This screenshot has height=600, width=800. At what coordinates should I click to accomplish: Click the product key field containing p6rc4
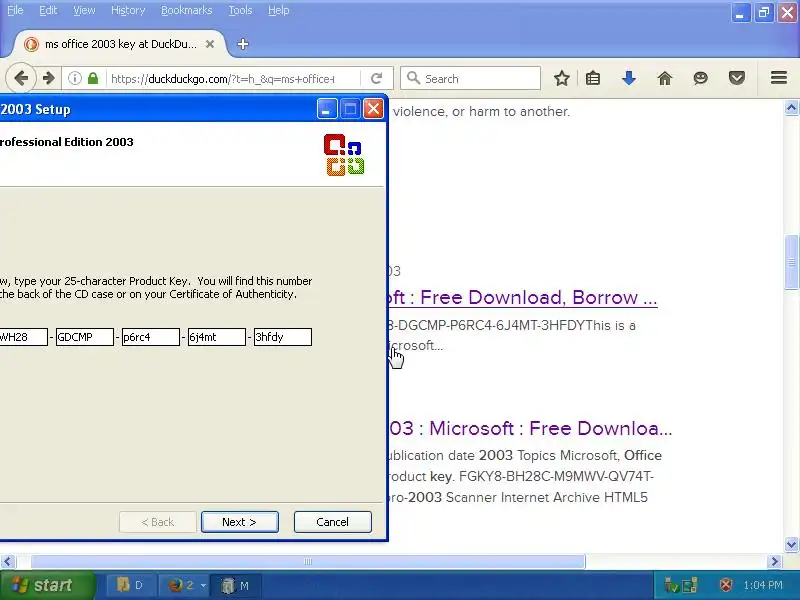pyautogui.click(x=151, y=337)
